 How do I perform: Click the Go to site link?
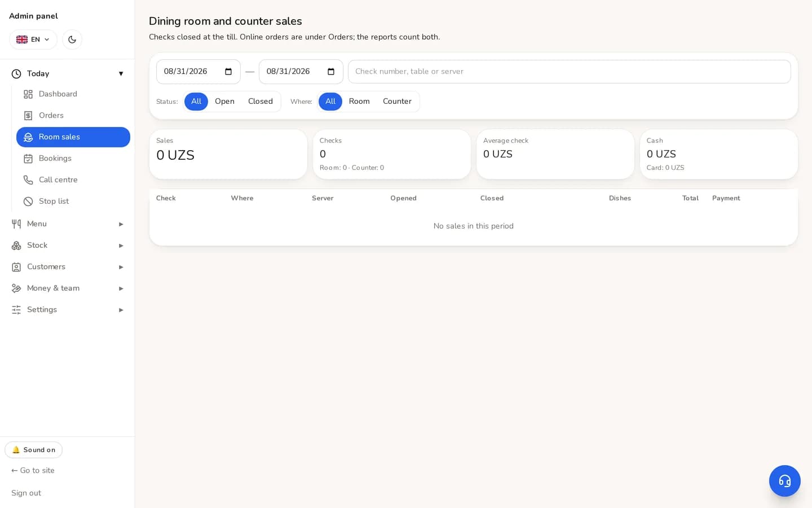click(33, 470)
